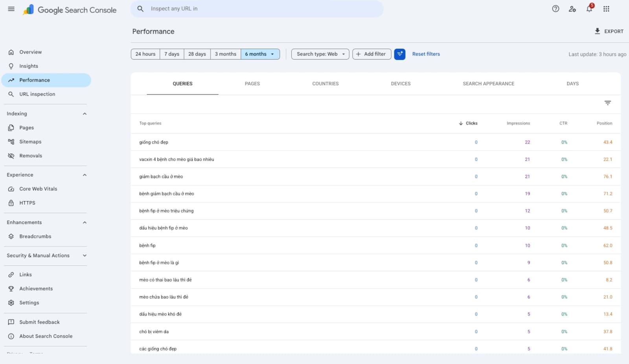Open the 'giống chó đẹp' query row

tap(376, 142)
